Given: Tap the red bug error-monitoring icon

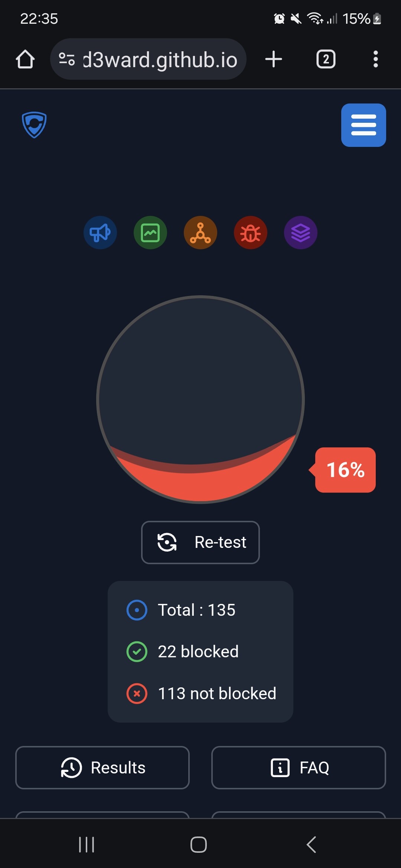Looking at the screenshot, I should [x=251, y=233].
